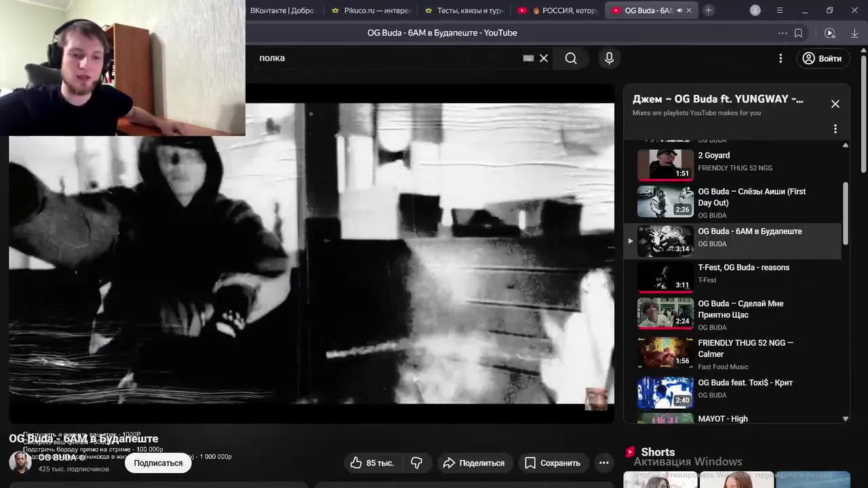Click the playlist vertical scrollbar thumb

845,213
